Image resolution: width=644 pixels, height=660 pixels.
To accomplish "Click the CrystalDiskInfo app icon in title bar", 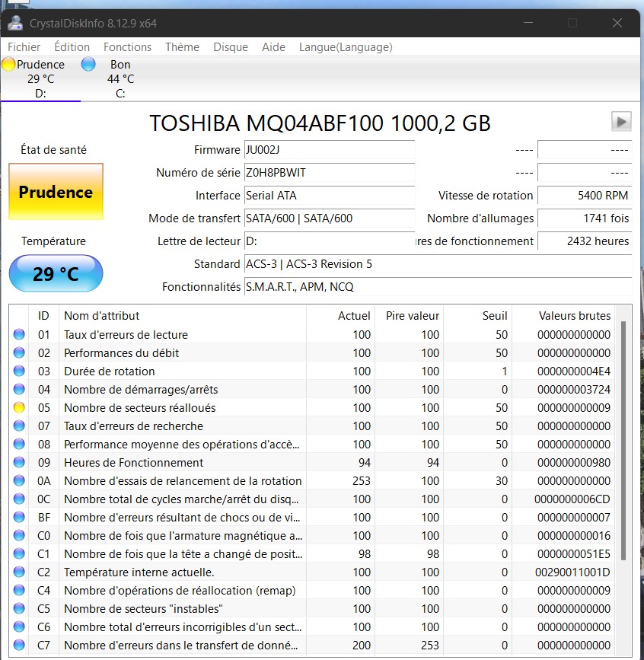I will pos(15,23).
